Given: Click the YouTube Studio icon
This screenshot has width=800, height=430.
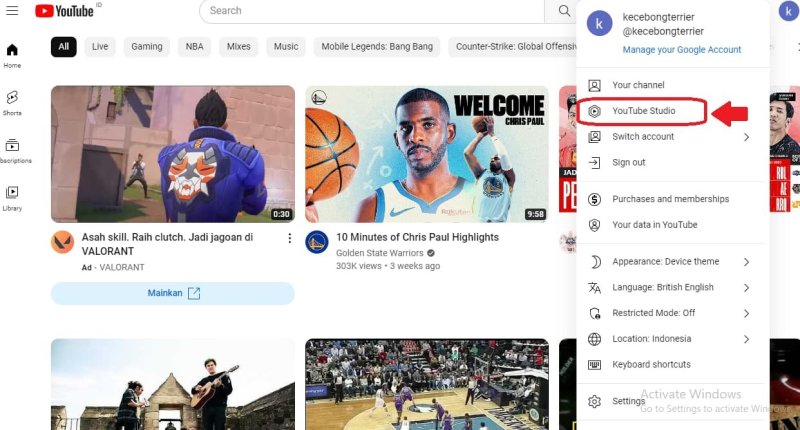Looking at the screenshot, I should point(594,111).
